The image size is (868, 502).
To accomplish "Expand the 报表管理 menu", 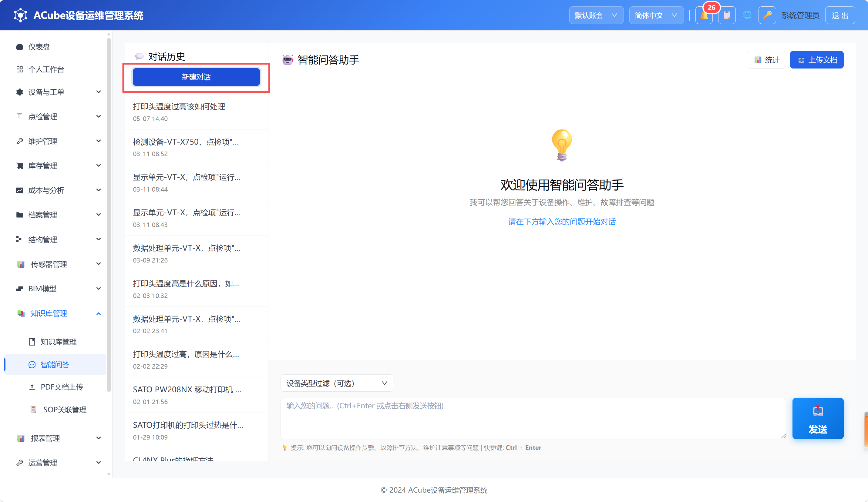I will coord(55,438).
